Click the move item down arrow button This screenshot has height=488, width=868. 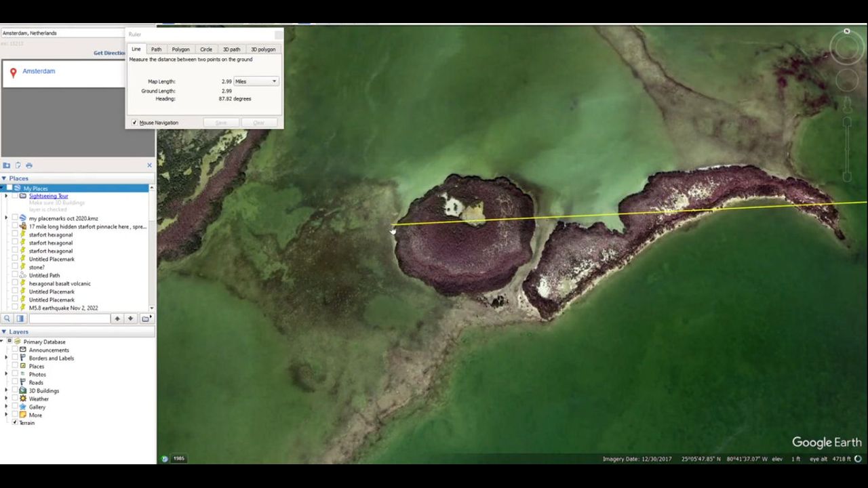click(x=130, y=319)
